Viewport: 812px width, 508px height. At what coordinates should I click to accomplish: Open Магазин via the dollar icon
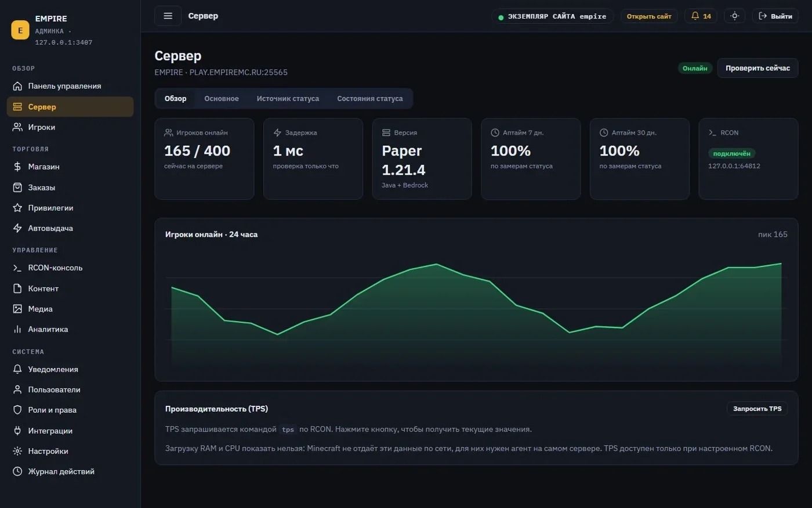(17, 167)
